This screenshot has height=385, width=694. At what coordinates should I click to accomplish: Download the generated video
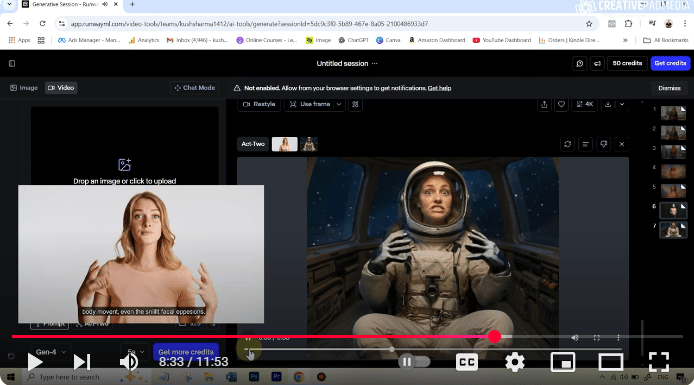(608, 104)
